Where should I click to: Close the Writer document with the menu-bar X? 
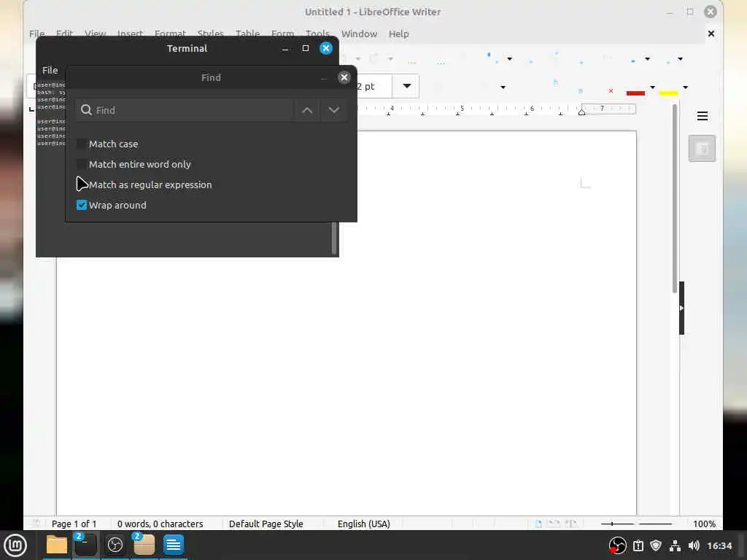[711, 34]
